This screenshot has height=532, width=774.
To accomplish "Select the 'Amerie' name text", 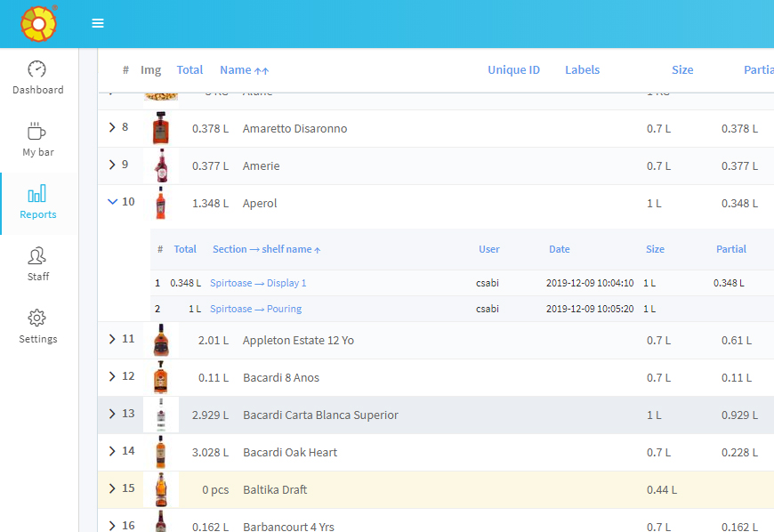I will tap(262, 165).
